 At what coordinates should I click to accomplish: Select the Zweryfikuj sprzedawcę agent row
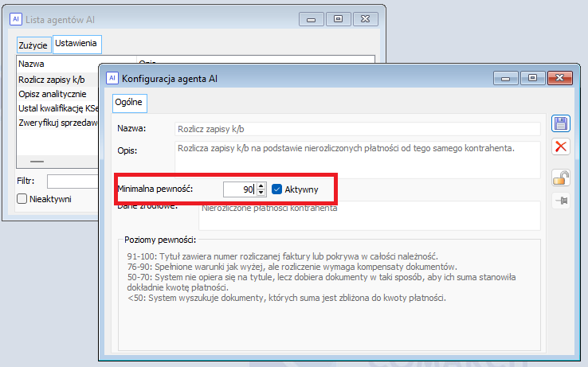[57, 123]
